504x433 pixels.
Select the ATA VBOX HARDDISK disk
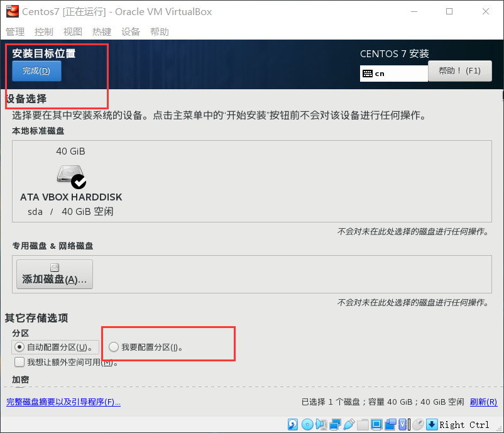click(70, 178)
